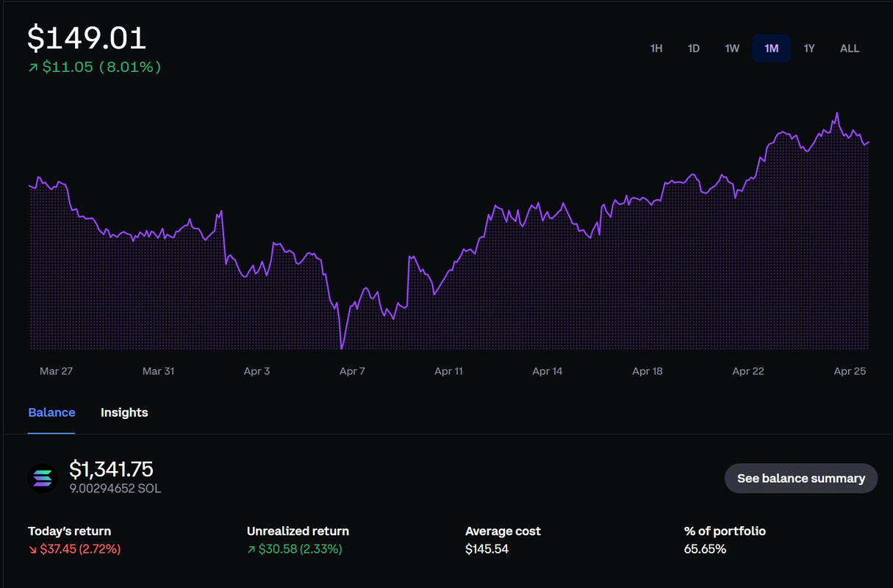Switch chart to 1Y range
This screenshot has width=893, height=588.
coord(809,49)
